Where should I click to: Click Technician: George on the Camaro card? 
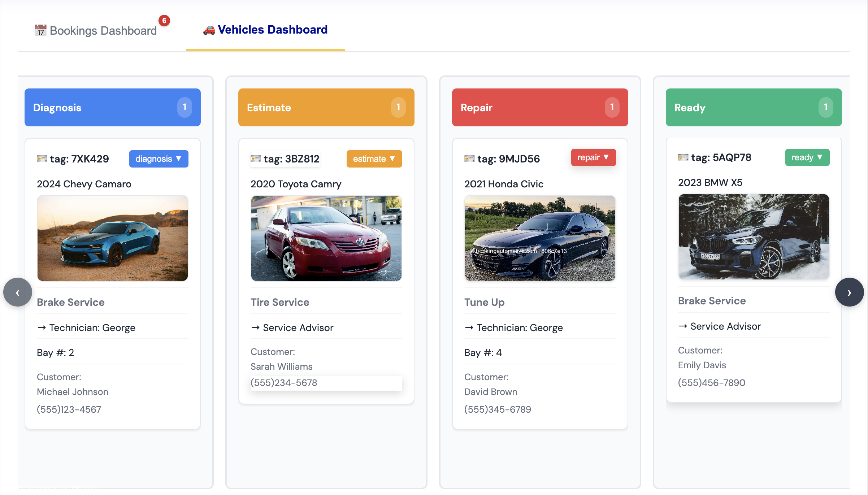click(92, 327)
